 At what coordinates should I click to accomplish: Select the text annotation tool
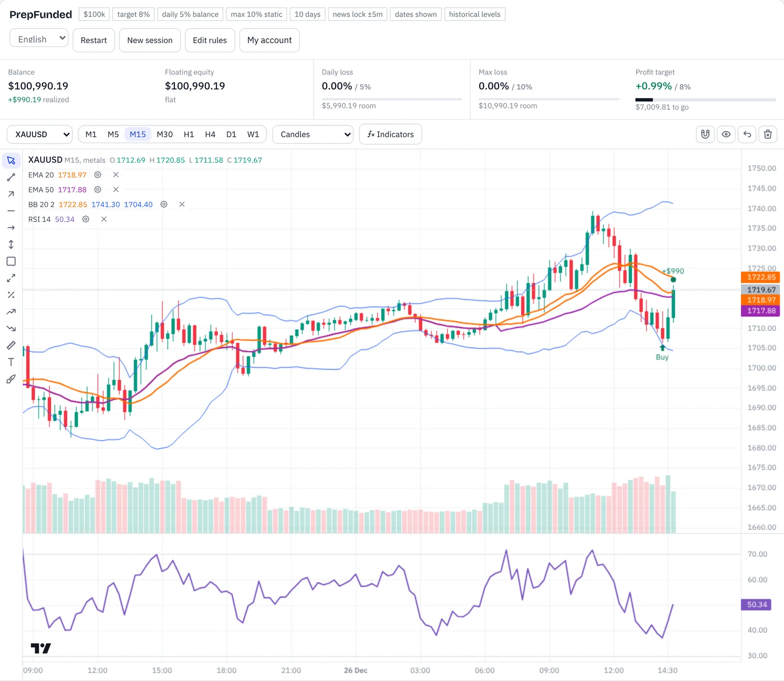coord(11,362)
